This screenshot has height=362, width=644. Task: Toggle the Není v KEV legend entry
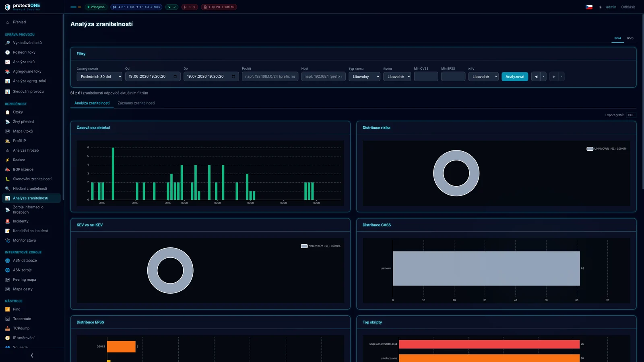[320, 246]
